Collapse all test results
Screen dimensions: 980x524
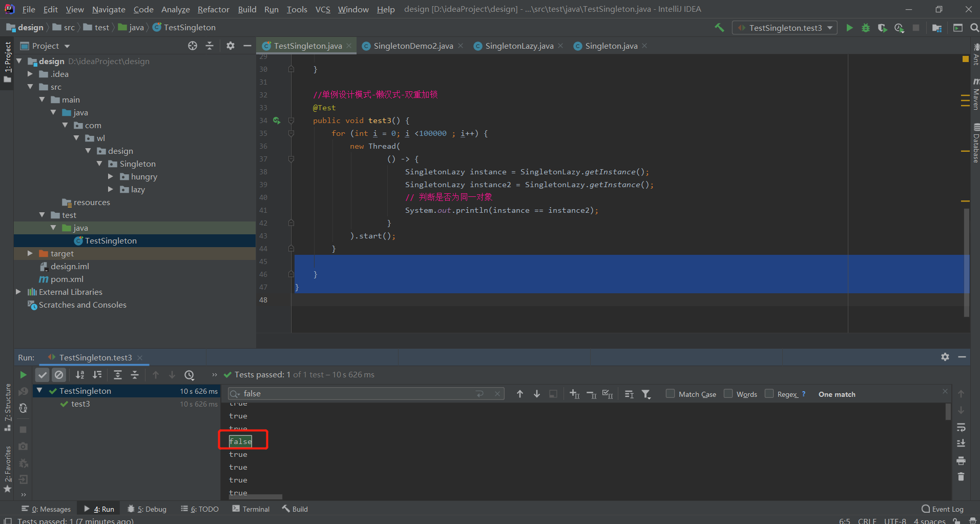pos(135,375)
